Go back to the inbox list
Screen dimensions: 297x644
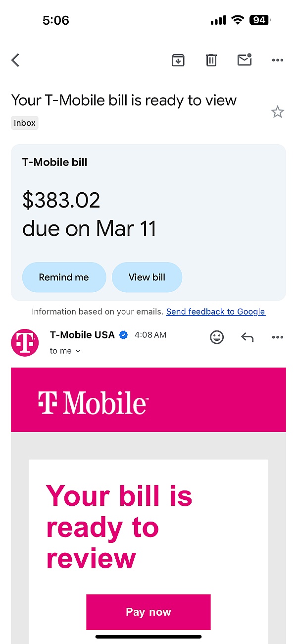pos(15,60)
